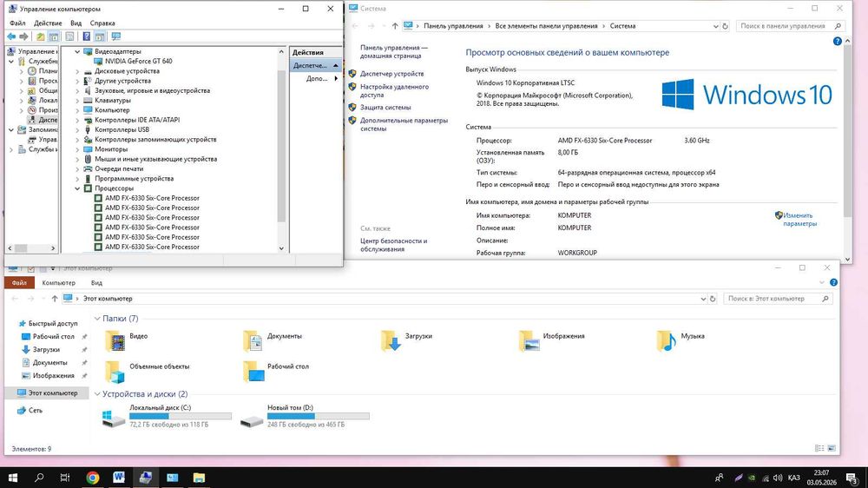Screen dimensions: 868x488
Task: Expand Другие устройства node
Action: click(77, 81)
